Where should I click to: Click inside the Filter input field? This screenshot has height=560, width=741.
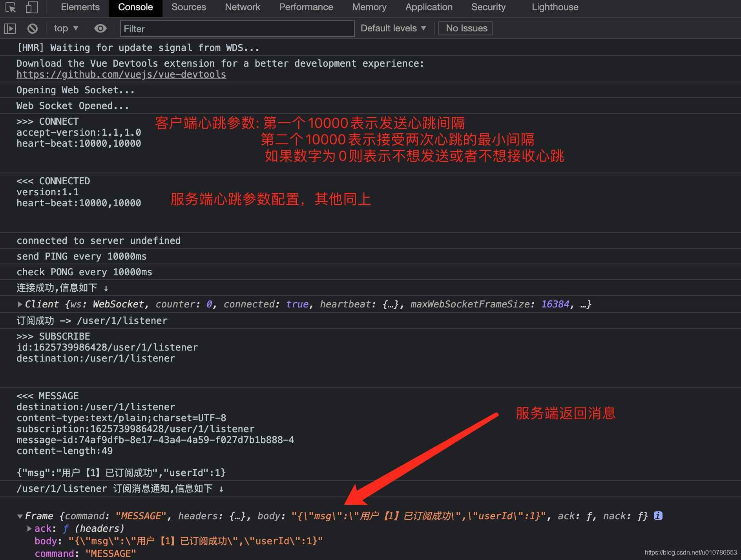click(x=235, y=29)
